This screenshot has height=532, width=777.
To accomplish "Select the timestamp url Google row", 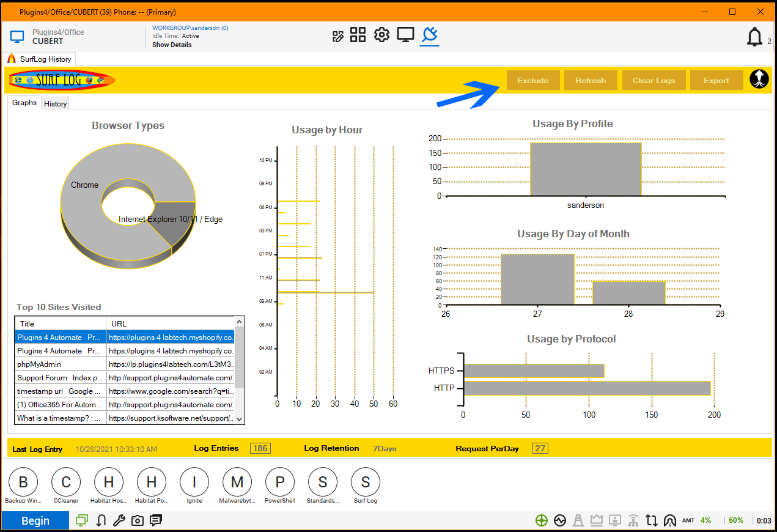I will click(x=125, y=391).
